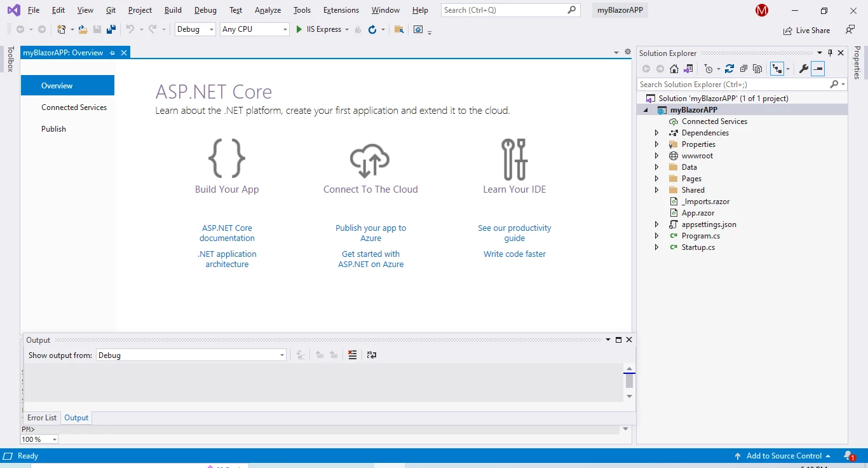Click the Open File folder icon
Image resolution: width=868 pixels, height=468 pixels.
click(83, 29)
